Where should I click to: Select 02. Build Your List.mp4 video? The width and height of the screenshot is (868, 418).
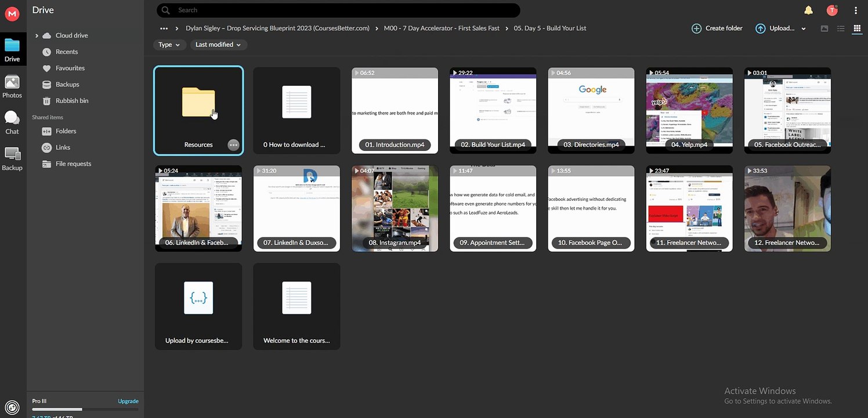coord(493,111)
